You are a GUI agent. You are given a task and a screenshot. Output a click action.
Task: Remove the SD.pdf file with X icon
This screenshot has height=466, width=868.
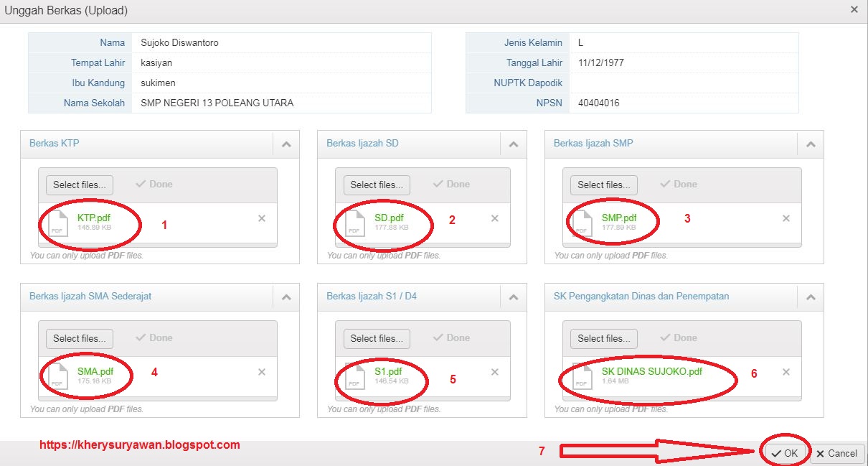[x=494, y=218]
